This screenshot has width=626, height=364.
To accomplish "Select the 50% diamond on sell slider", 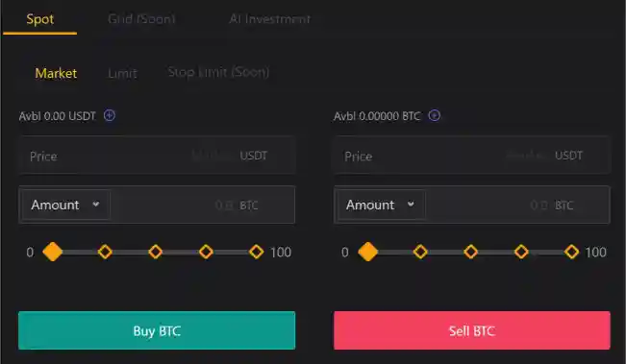I will (470, 252).
